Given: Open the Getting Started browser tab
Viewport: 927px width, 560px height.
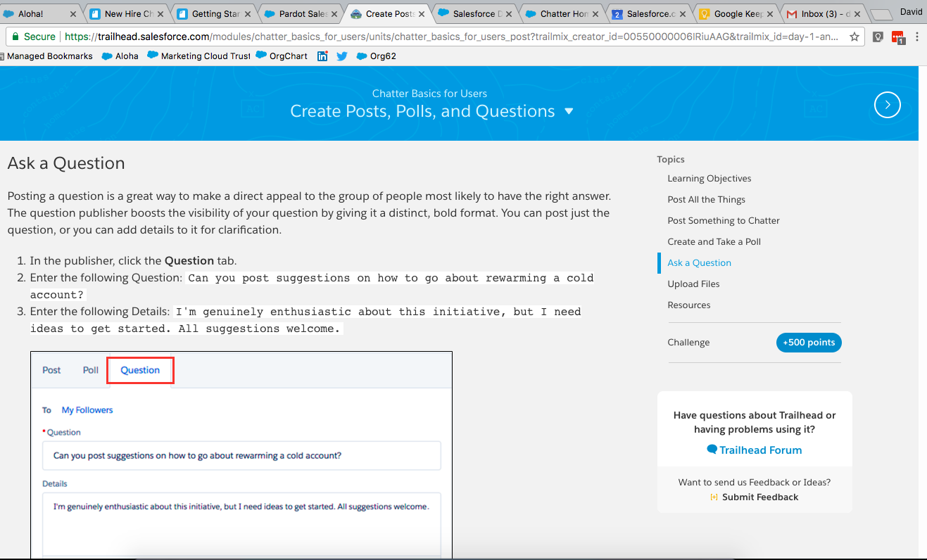Looking at the screenshot, I should pyautogui.click(x=215, y=13).
